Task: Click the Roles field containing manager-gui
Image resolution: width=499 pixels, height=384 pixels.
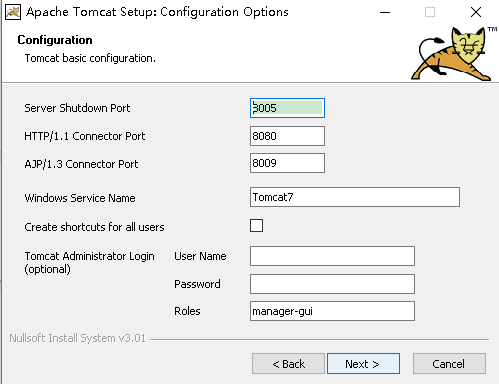Action: (x=332, y=311)
